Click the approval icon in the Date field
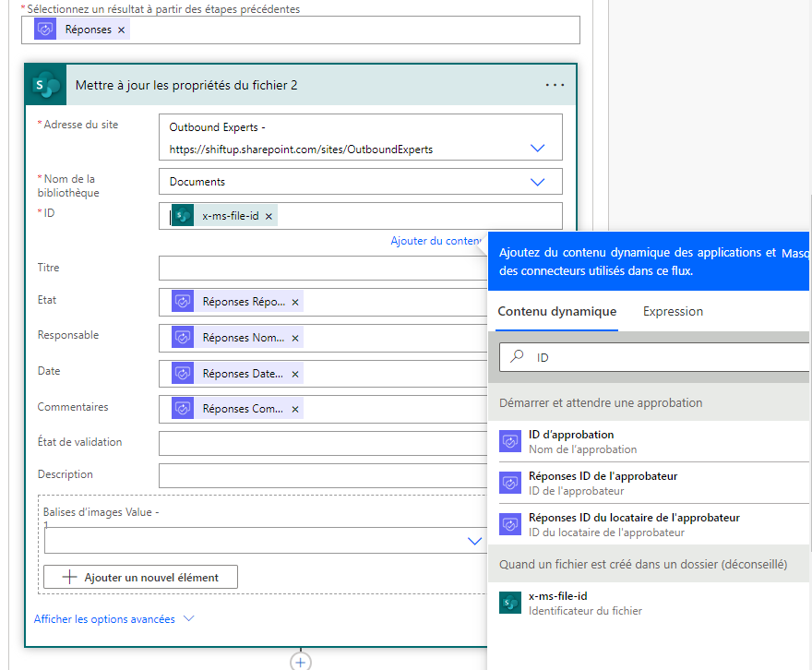Image resolution: width=812 pixels, height=670 pixels. 183,373
